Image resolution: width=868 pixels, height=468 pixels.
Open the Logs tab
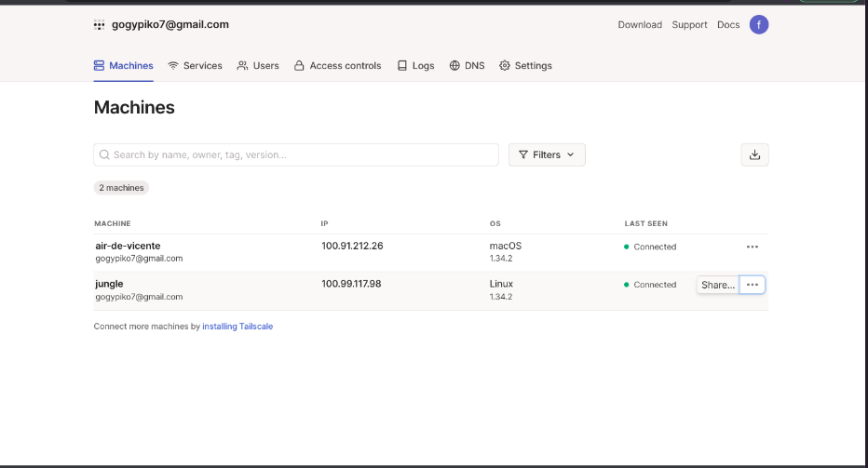tap(415, 66)
